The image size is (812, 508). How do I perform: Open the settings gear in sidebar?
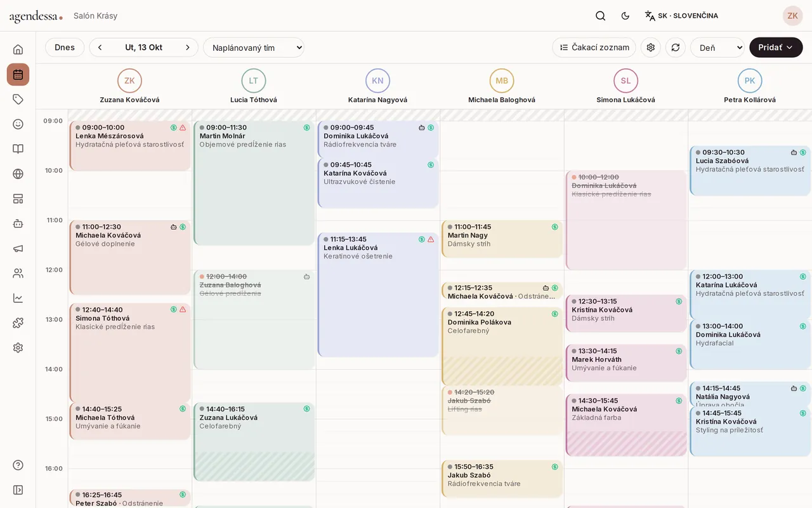(18, 347)
